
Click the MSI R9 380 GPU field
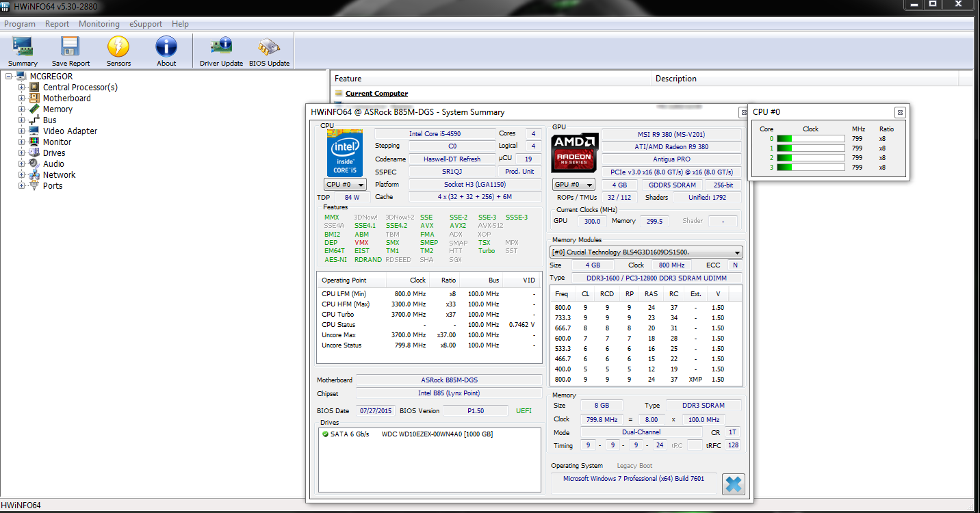[x=672, y=134]
